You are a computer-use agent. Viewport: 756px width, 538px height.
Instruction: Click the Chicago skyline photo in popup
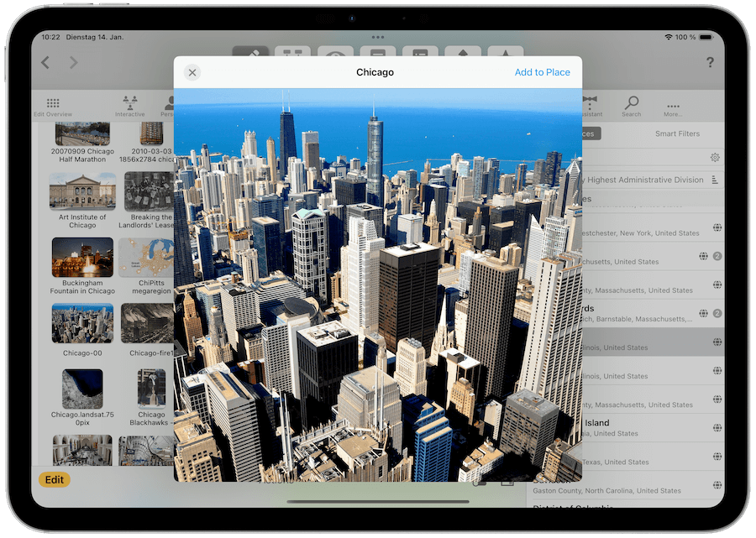[x=378, y=285]
